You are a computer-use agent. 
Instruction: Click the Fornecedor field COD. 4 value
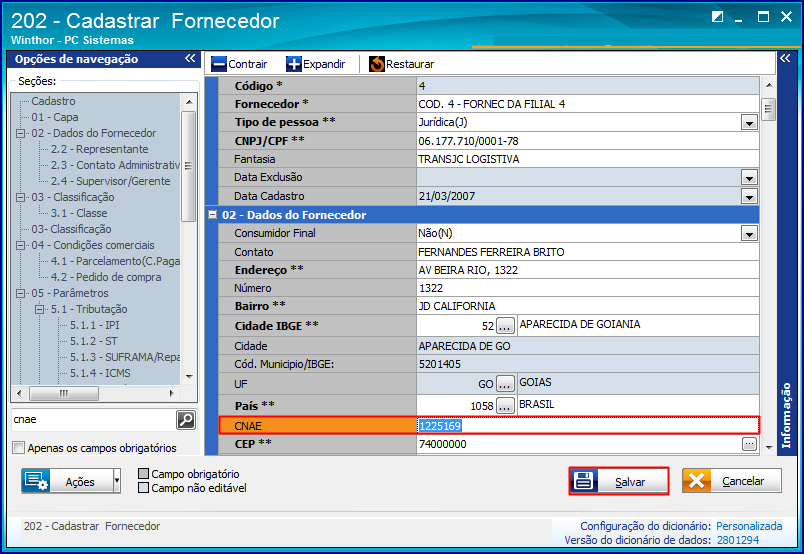588,104
